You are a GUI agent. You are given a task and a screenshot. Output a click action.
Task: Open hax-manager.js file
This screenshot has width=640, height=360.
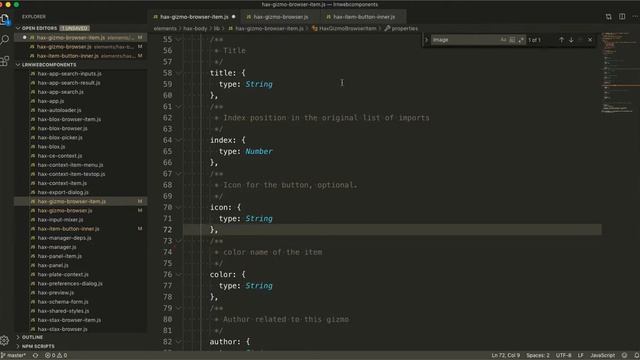click(x=57, y=247)
